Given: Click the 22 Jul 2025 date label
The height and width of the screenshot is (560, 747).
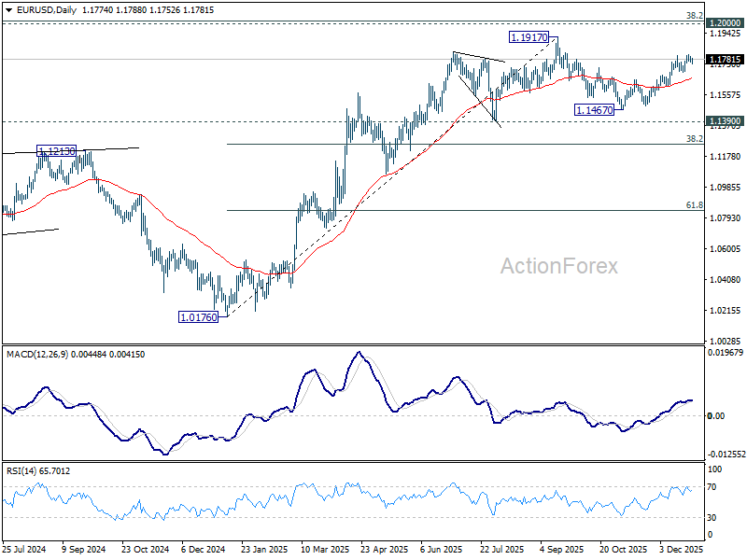Looking at the screenshot, I should (502, 549).
